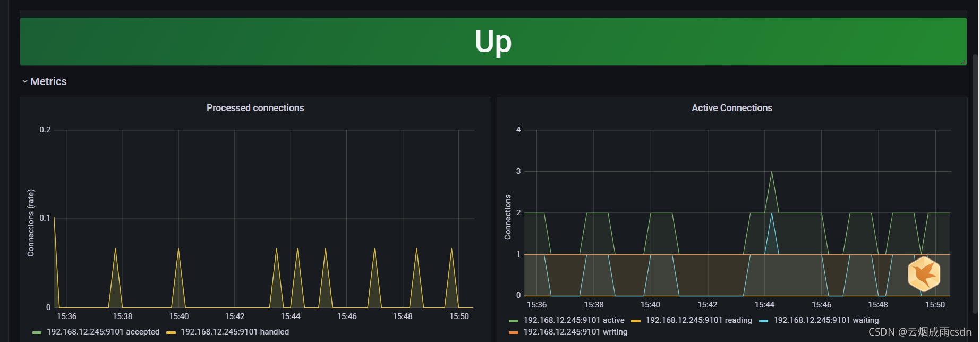The width and height of the screenshot is (980, 342).
Task: Open color picker for accepted series green swatch
Action: (x=37, y=332)
